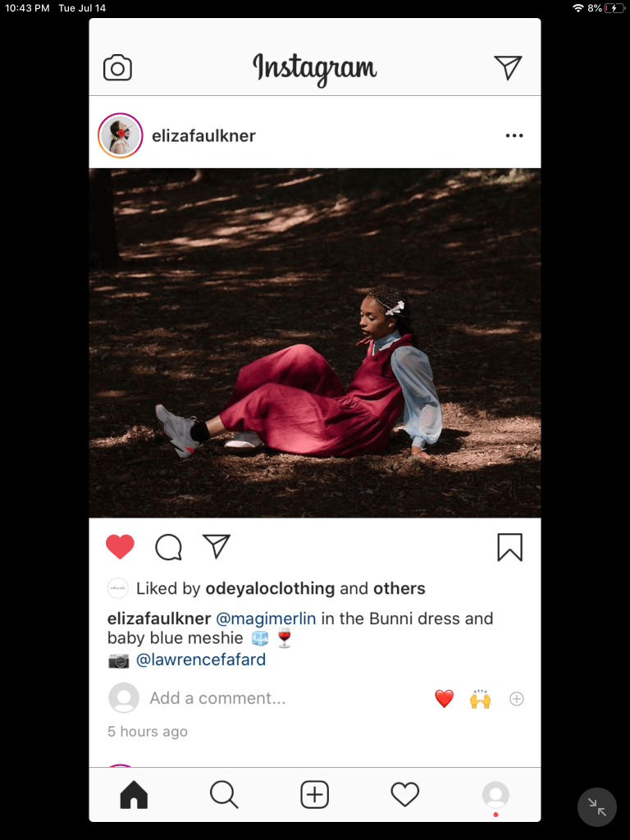Open direct messages paper plane icon
The height and width of the screenshot is (840, 630).
508,67
